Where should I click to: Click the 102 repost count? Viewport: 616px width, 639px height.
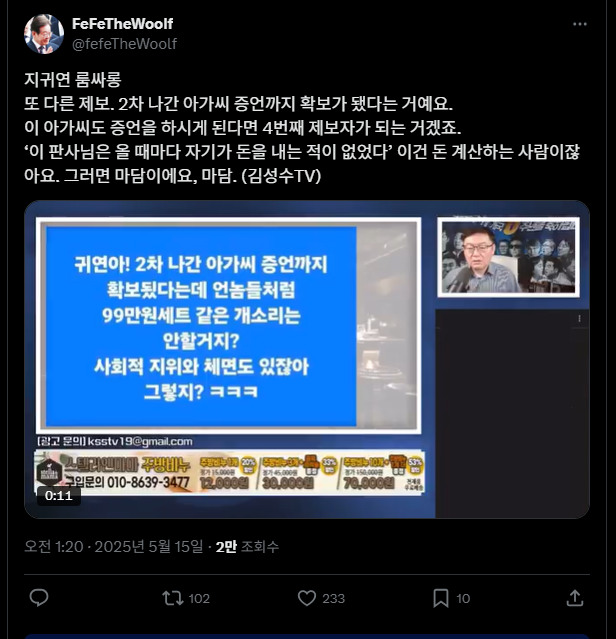pyautogui.click(x=199, y=598)
